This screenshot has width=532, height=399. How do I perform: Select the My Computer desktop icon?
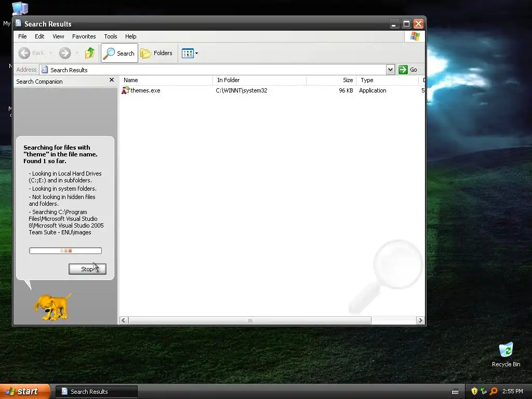pos(20,8)
